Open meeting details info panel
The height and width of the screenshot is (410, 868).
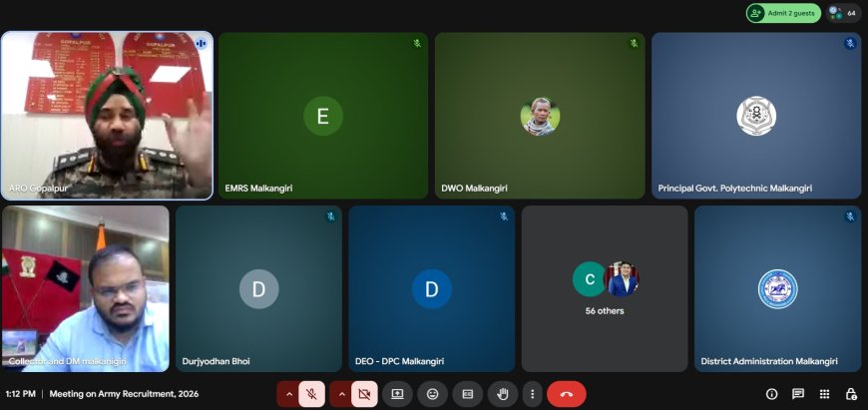[772, 394]
